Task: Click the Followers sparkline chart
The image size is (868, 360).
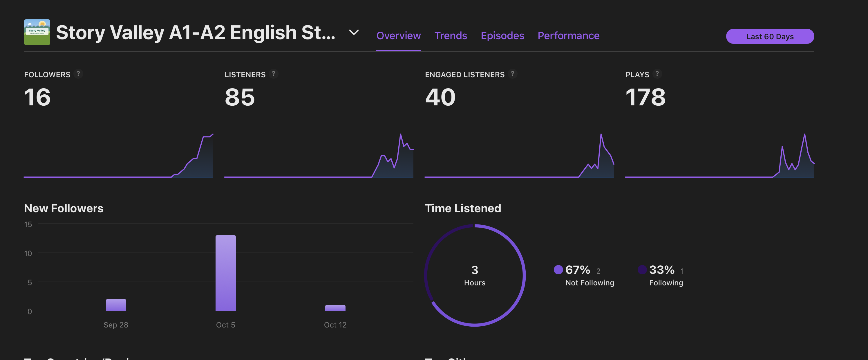Action: click(x=118, y=155)
